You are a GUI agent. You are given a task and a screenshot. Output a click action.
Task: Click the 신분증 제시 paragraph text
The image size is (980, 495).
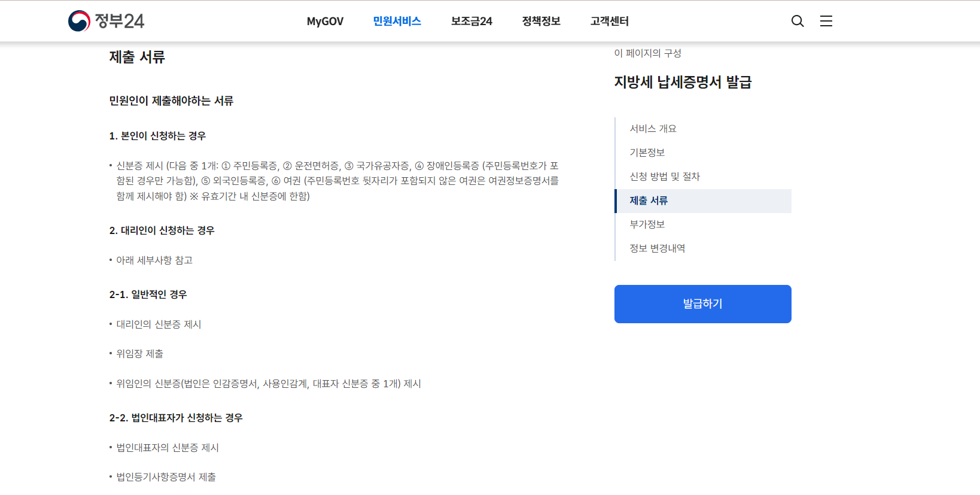pyautogui.click(x=337, y=181)
